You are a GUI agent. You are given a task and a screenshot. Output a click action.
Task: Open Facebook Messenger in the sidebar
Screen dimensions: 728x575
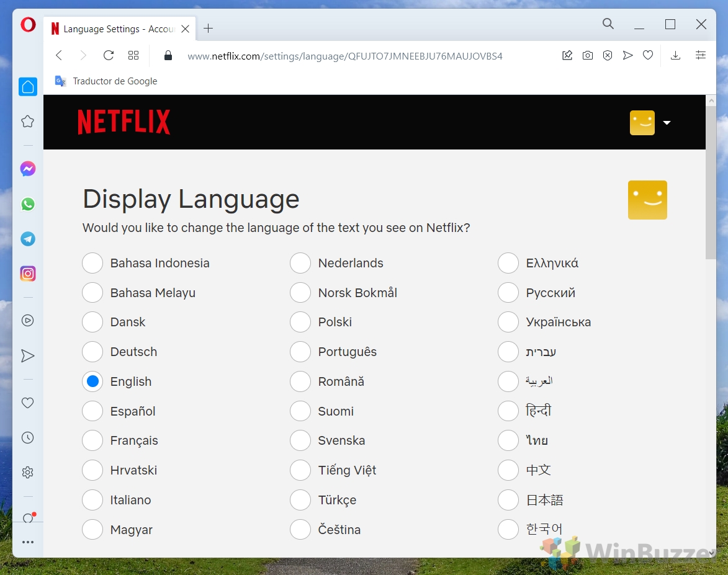(x=27, y=168)
